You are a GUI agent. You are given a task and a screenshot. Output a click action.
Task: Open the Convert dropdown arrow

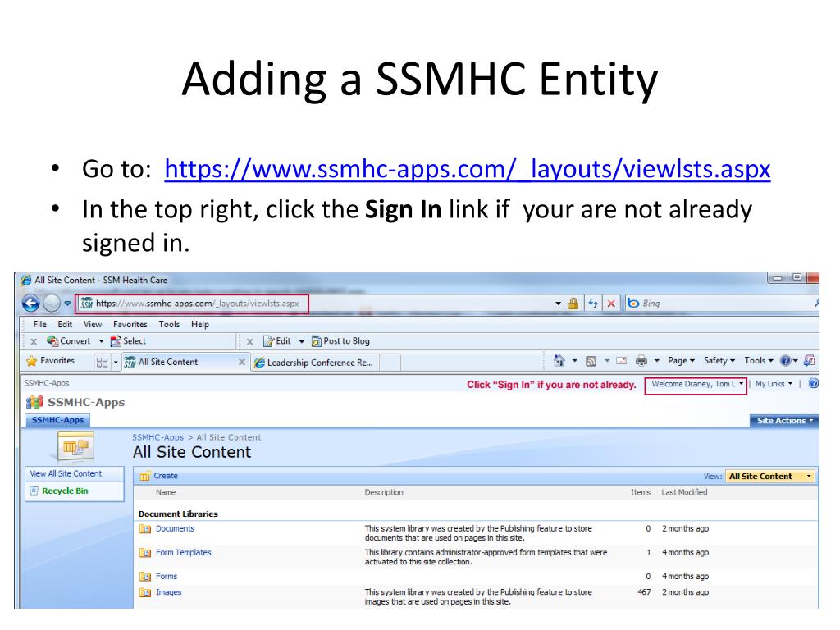tap(101, 341)
